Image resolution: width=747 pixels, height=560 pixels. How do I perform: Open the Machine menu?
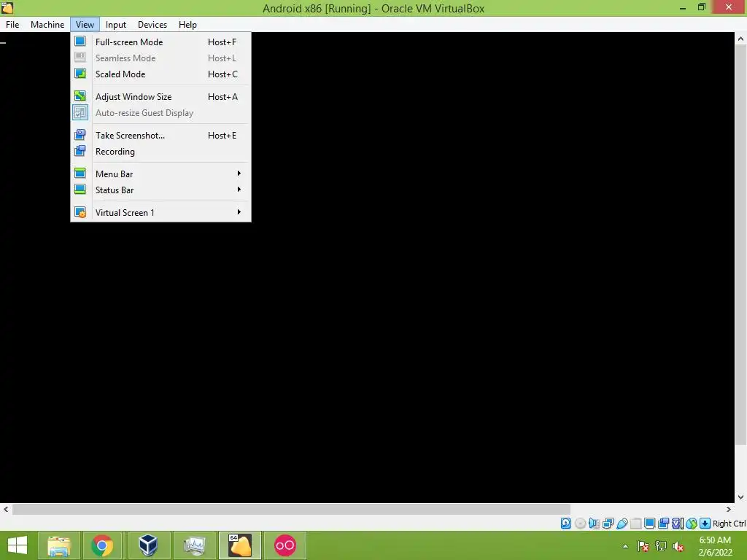coord(47,24)
